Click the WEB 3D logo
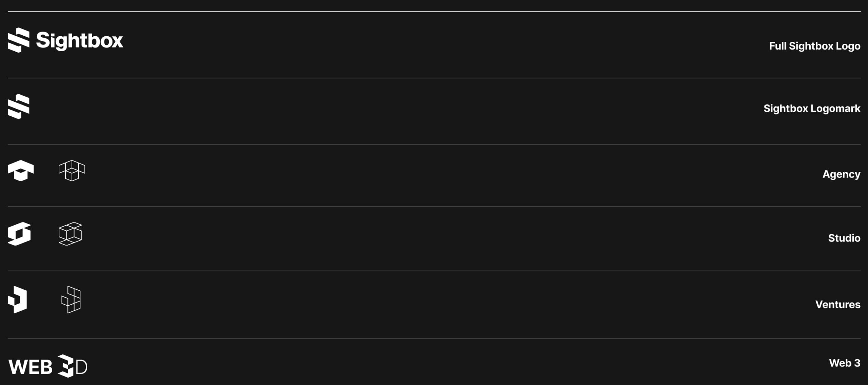 [x=48, y=366]
